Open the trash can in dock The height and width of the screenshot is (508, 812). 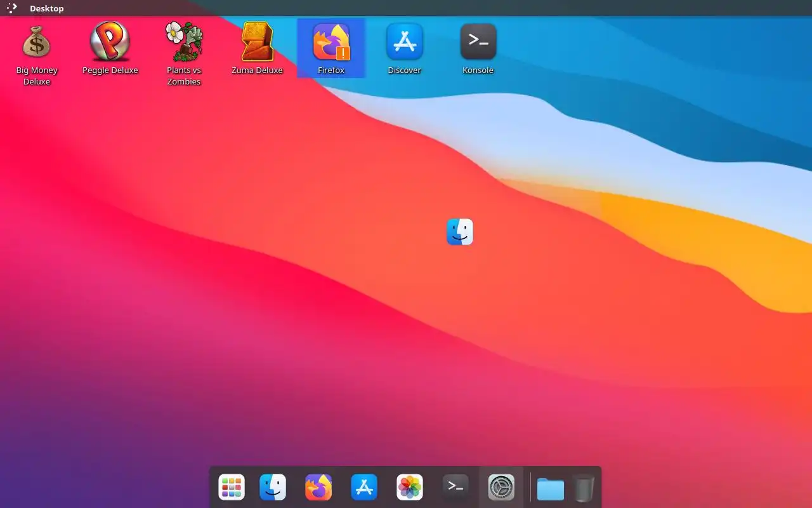pos(584,488)
